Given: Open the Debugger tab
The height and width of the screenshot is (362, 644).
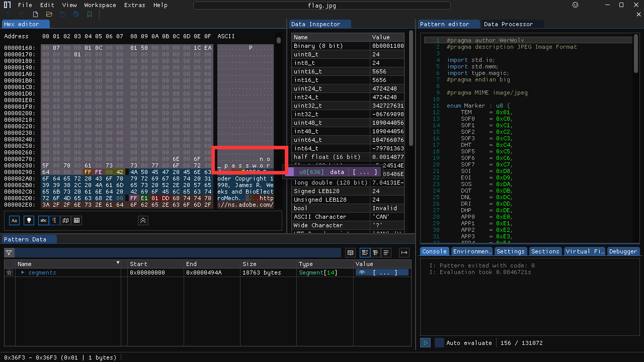Looking at the screenshot, I should (623, 251).
